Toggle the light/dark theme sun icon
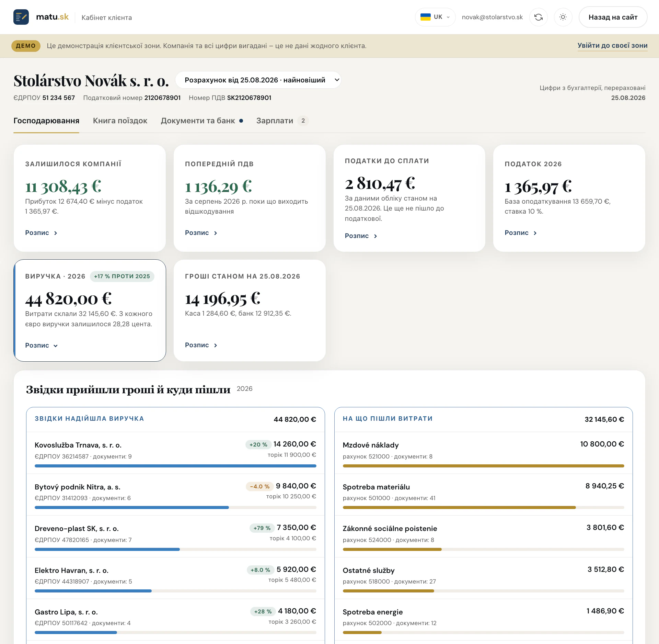Viewport: 659px width, 644px height. click(x=563, y=17)
